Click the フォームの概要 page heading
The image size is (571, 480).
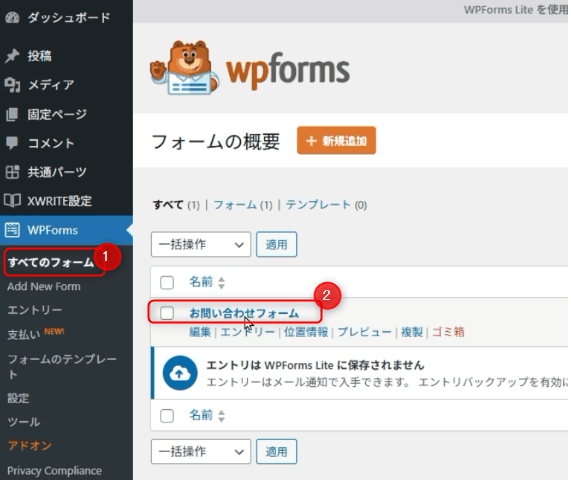click(216, 141)
